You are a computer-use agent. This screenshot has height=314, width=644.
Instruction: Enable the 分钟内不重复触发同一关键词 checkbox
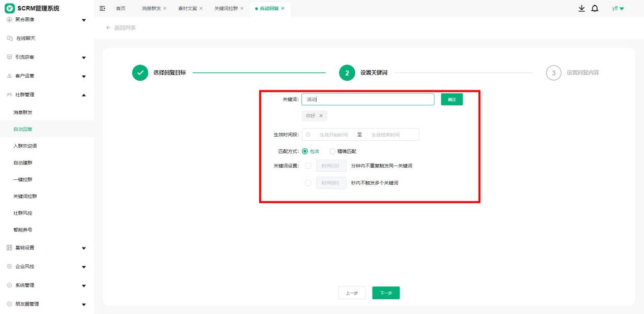308,166
